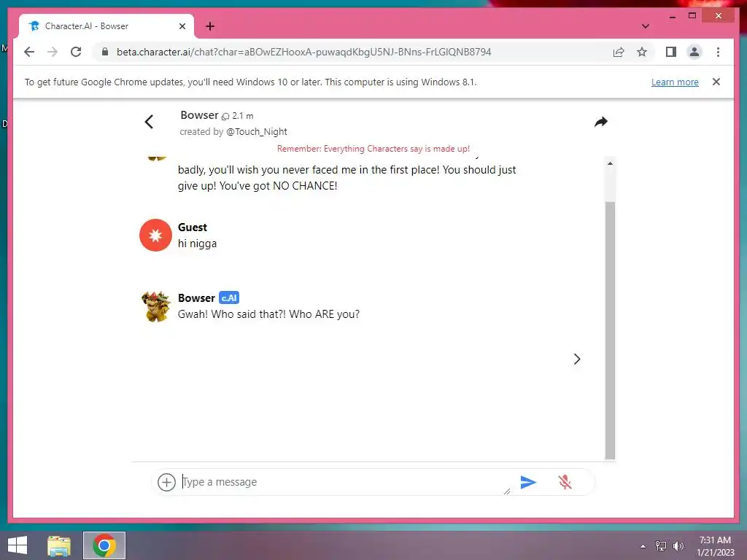Open creator profile @Touch_Night
The width and height of the screenshot is (747, 560).
(257, 132)
